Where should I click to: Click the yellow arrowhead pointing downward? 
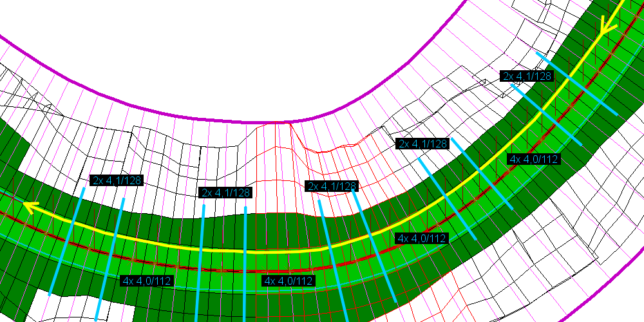(x=608, y=26)
